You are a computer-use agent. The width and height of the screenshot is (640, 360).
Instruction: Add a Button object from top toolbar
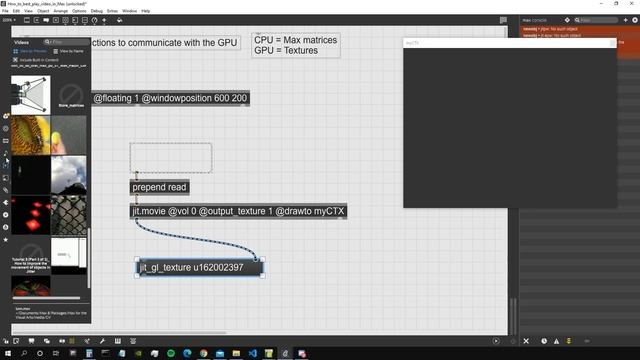(65, 20)
